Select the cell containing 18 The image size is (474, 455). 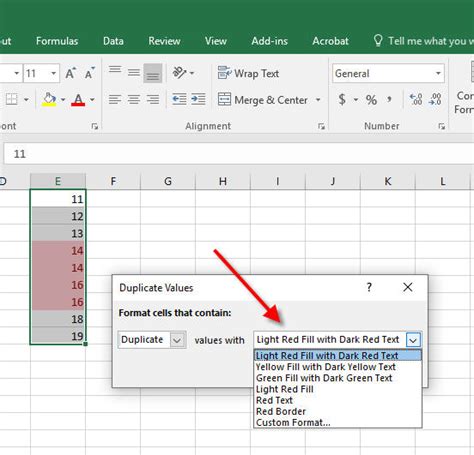coord(58,319)
